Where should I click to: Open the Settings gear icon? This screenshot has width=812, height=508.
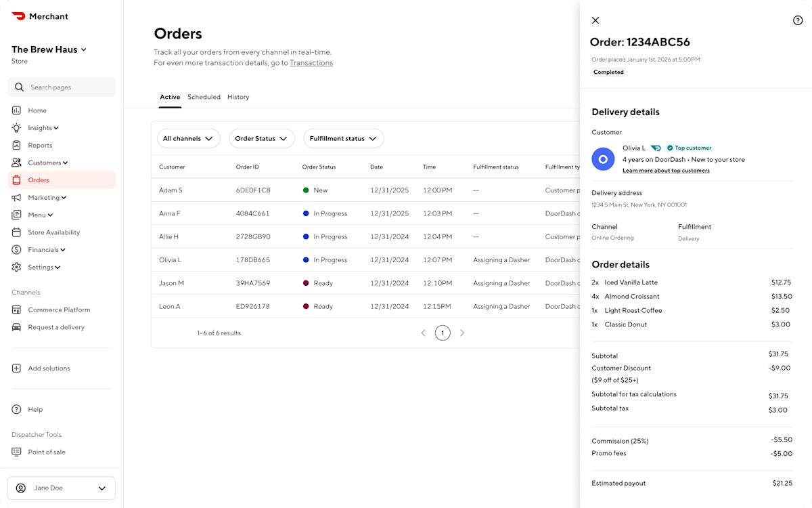coord(15,267)
